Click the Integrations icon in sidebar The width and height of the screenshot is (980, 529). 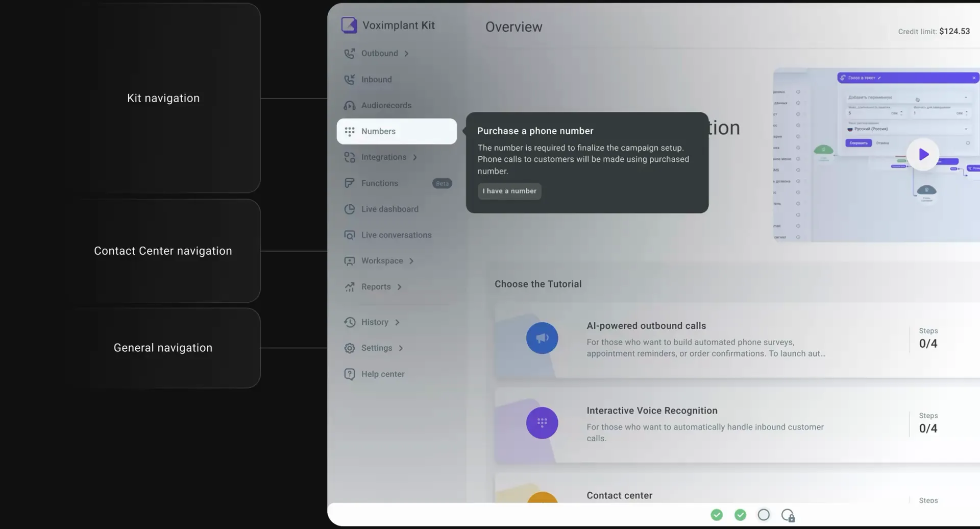click(350, 157)
